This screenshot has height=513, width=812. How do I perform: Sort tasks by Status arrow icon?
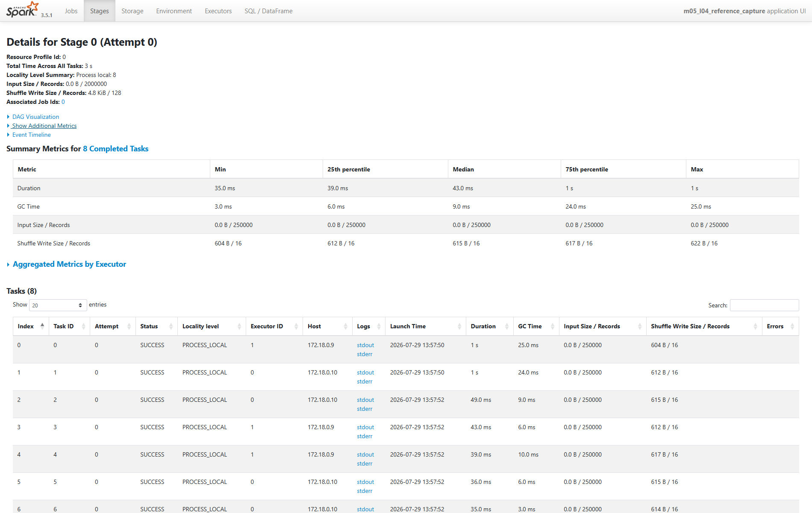click(x=171, y=327)
